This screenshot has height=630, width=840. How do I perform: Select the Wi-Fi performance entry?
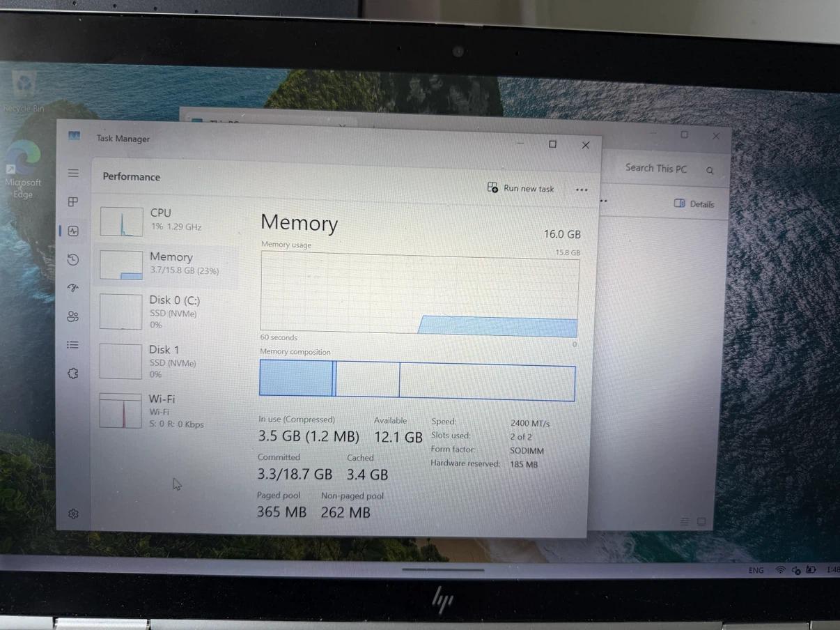click(167, 410)
